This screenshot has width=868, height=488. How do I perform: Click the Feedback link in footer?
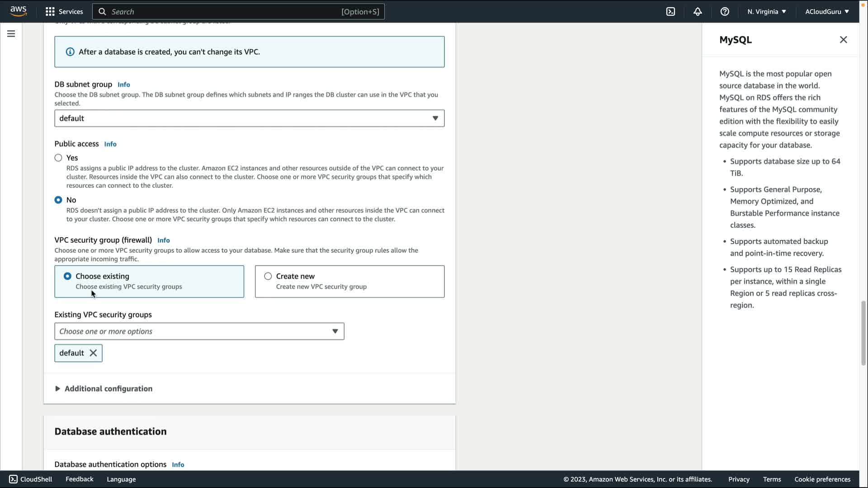pyautogui.click(x=79, y=479)
